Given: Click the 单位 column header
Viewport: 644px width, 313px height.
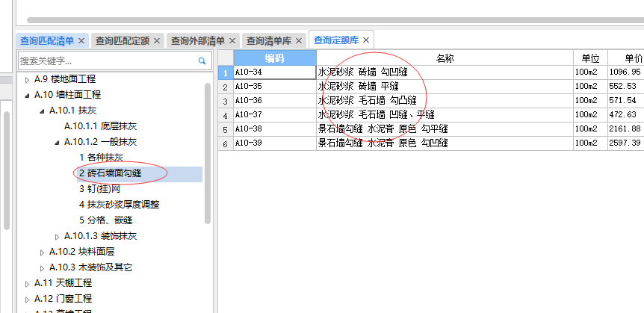Looking at the screenshot, I should [x=591, y=58].
